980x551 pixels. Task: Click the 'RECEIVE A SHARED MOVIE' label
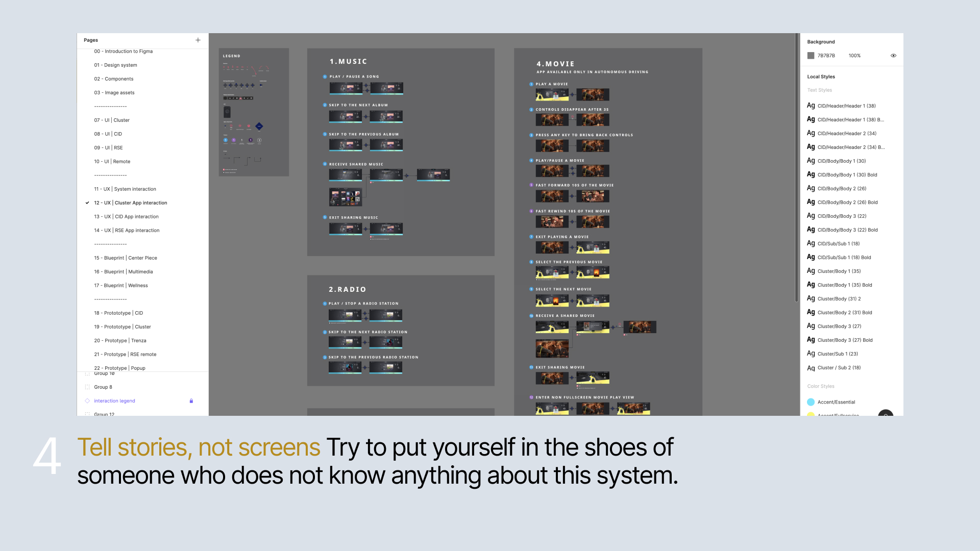565,316
